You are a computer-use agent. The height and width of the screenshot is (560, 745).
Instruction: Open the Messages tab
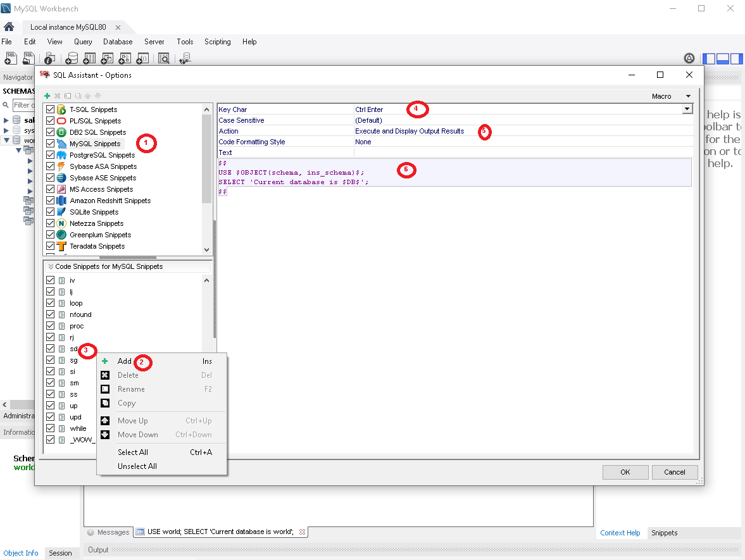[x=108, y=532]
